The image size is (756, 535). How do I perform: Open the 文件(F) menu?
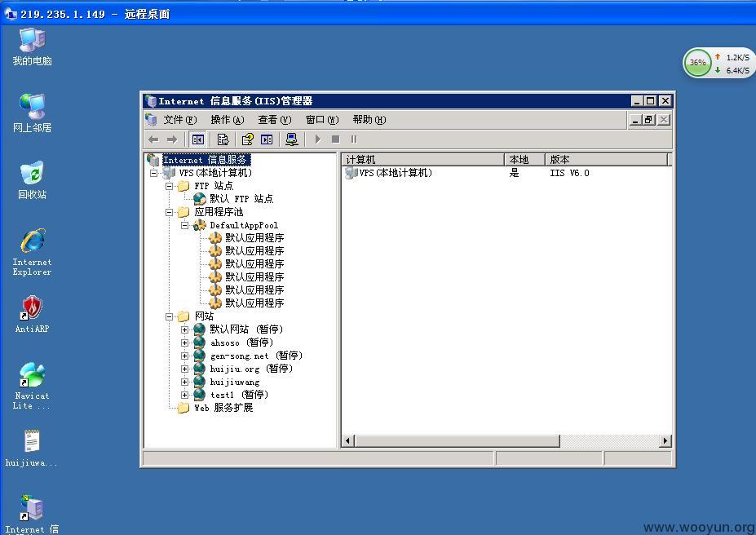point(179,120)
